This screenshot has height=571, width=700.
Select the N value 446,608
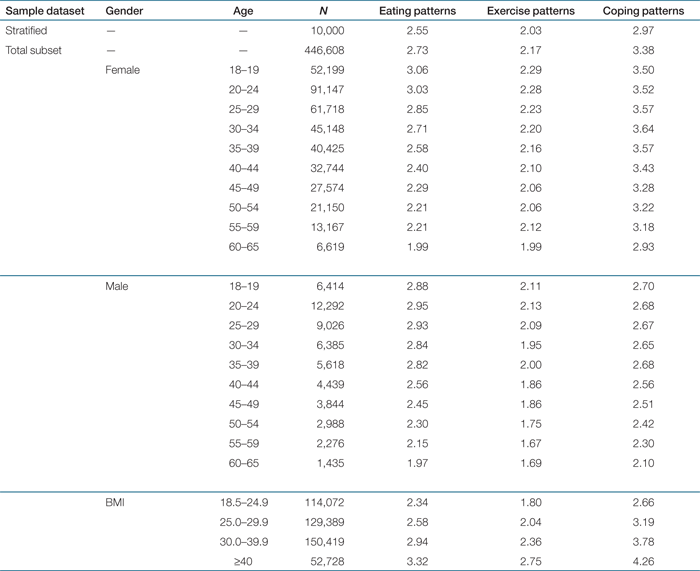(x=325, y=50)
